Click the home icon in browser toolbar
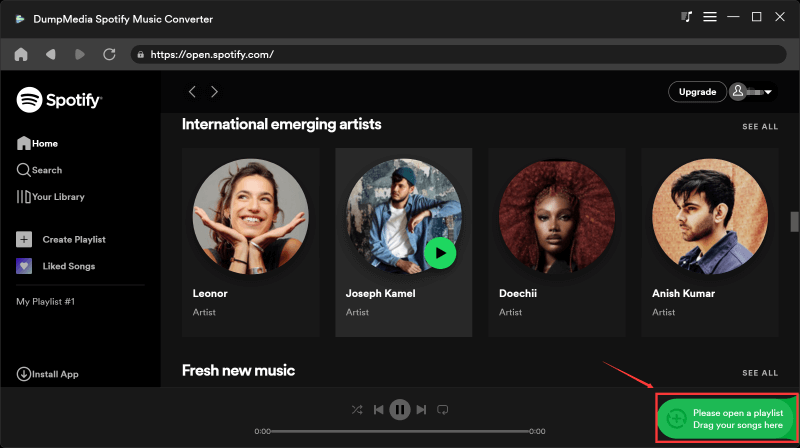Image resolution: width=800 pixels, height=448 pixels. point(21,54)
